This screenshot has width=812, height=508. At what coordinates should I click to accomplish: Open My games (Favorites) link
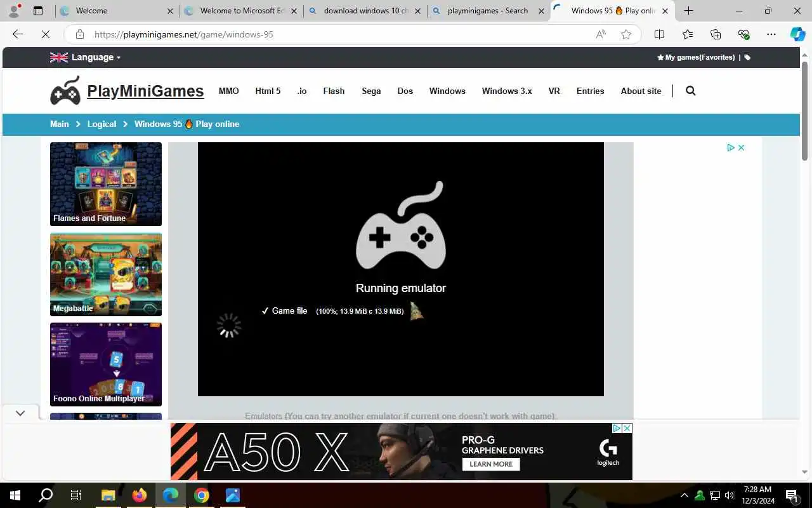click(696, 57)
